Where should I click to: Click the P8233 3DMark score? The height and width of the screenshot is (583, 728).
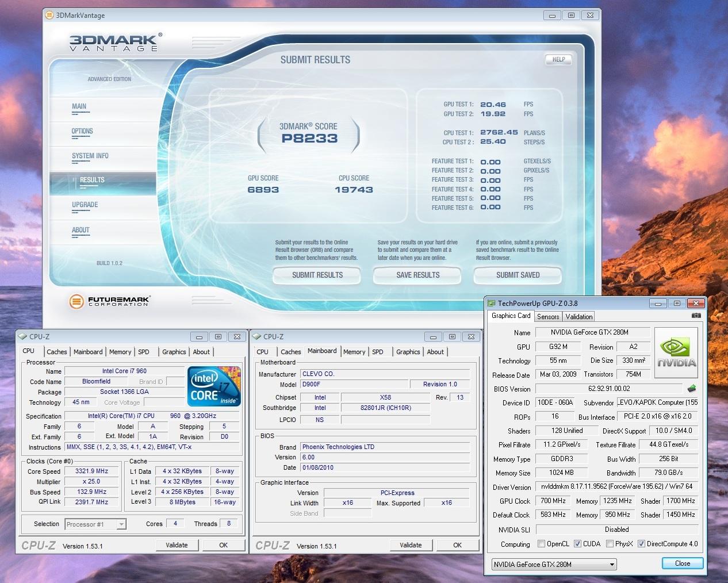click(309, 139)
